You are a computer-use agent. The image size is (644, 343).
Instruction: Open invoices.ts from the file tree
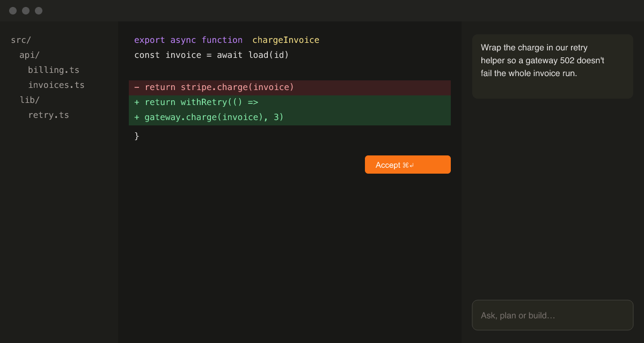click(56, 85)
